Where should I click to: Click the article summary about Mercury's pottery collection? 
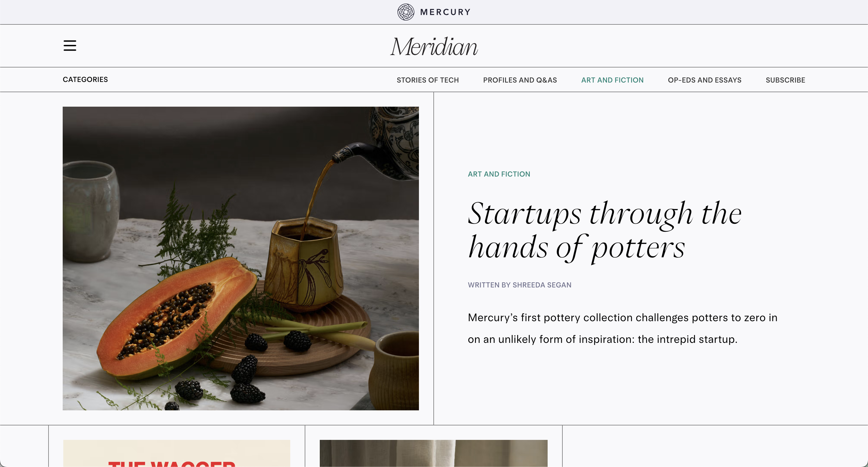622,328
